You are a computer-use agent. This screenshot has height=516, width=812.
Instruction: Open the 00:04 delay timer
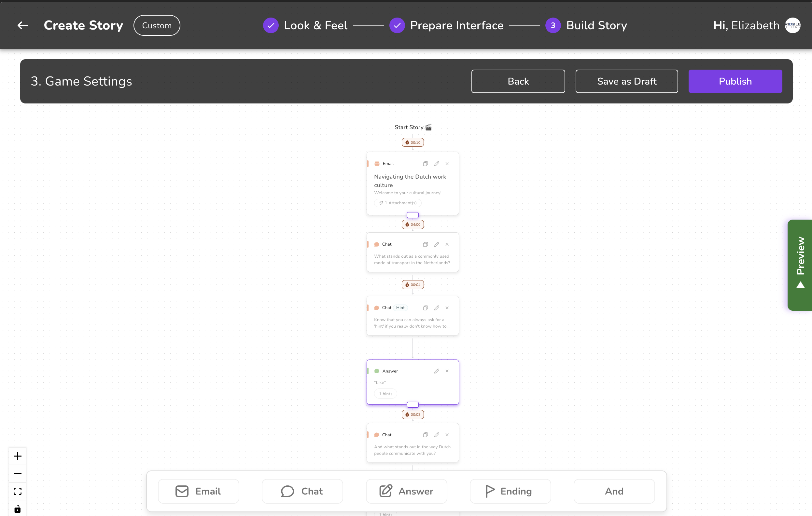tap(413, 285)
